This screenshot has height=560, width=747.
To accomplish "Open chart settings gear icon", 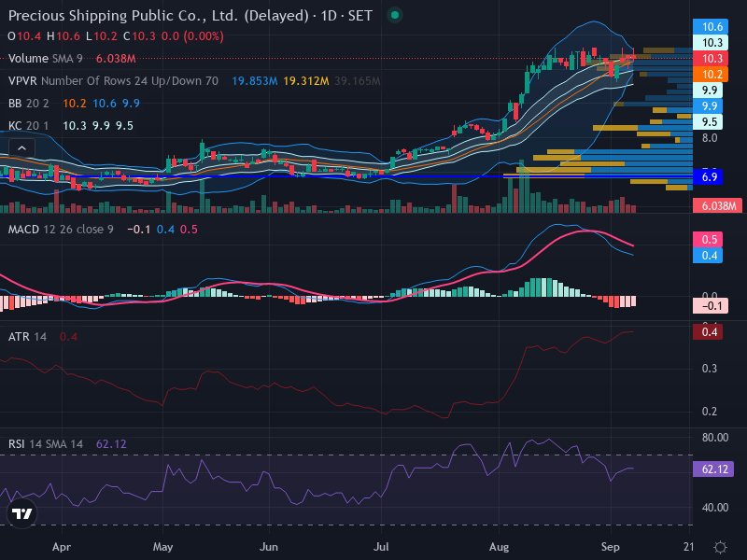I will click(720, 547).
